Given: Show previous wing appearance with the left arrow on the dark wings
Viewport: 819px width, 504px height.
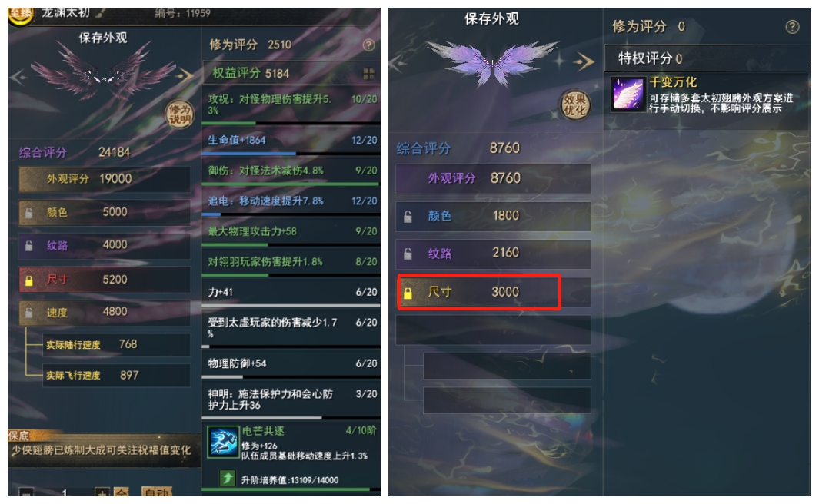Looking at the screenshot, I should click(x=18, y=78).
